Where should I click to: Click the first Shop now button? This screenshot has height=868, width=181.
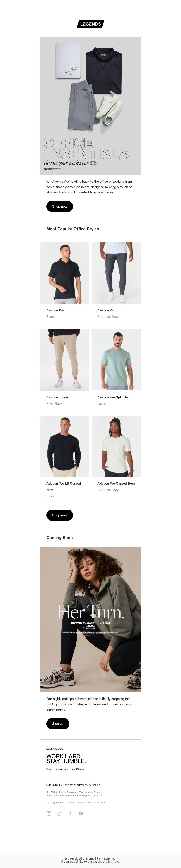60,206
